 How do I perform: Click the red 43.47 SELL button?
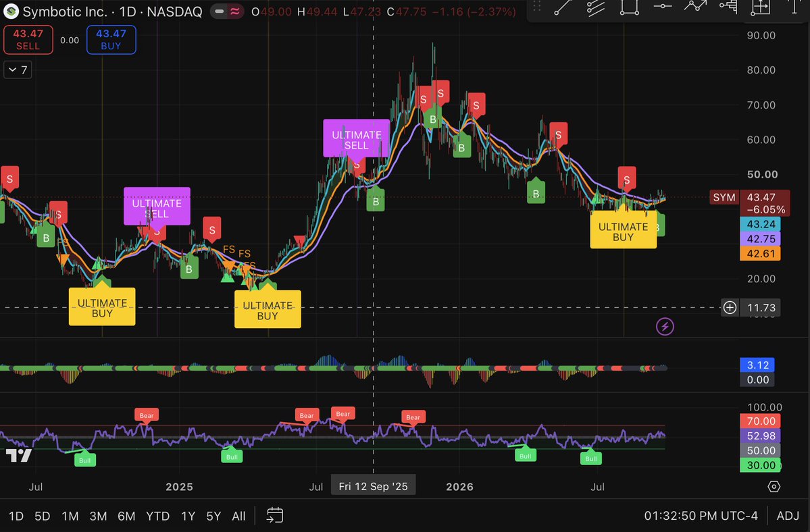pyautogui.click(x=28, y=40)
